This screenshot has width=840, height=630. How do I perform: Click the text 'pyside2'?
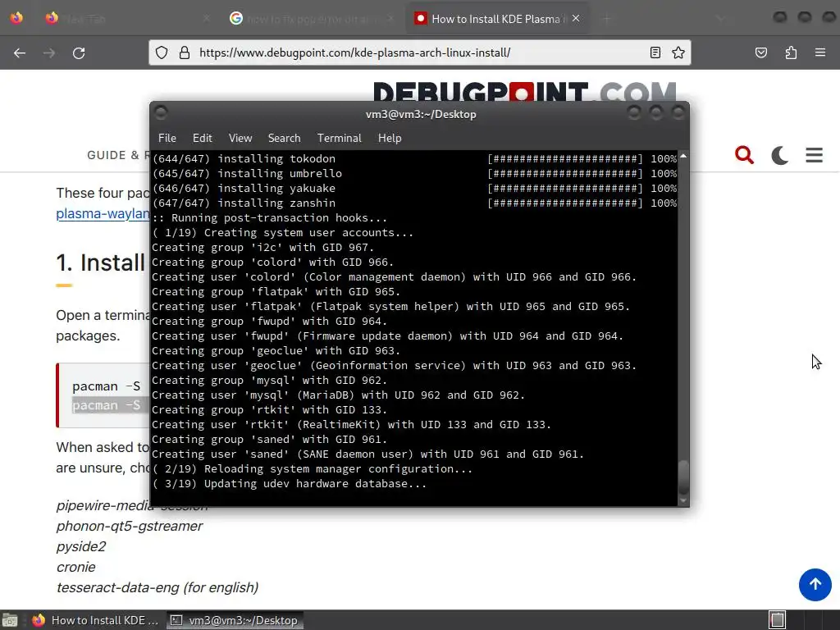pyautogui.click(x=81, y=546)
